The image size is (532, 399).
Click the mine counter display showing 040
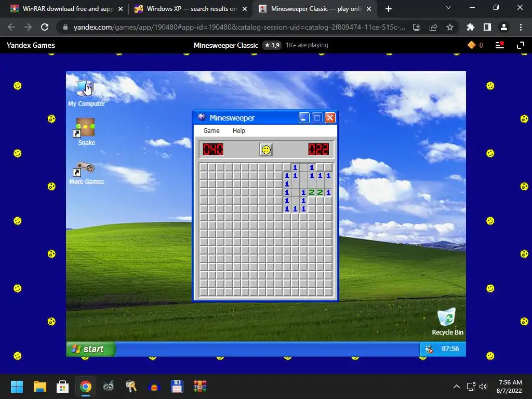(213, 149)
